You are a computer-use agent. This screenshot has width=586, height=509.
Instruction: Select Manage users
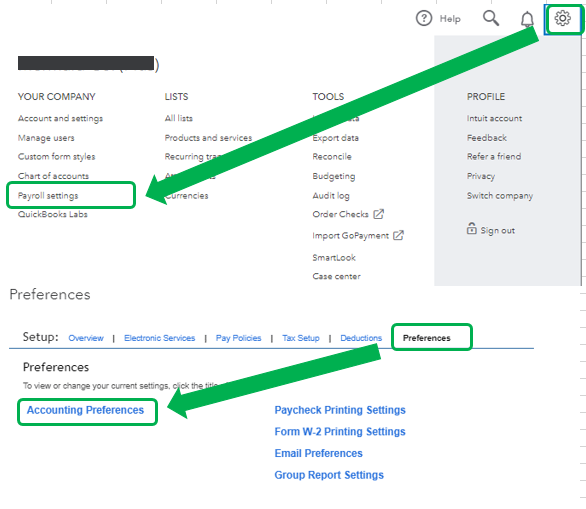(x=46, y=138)
